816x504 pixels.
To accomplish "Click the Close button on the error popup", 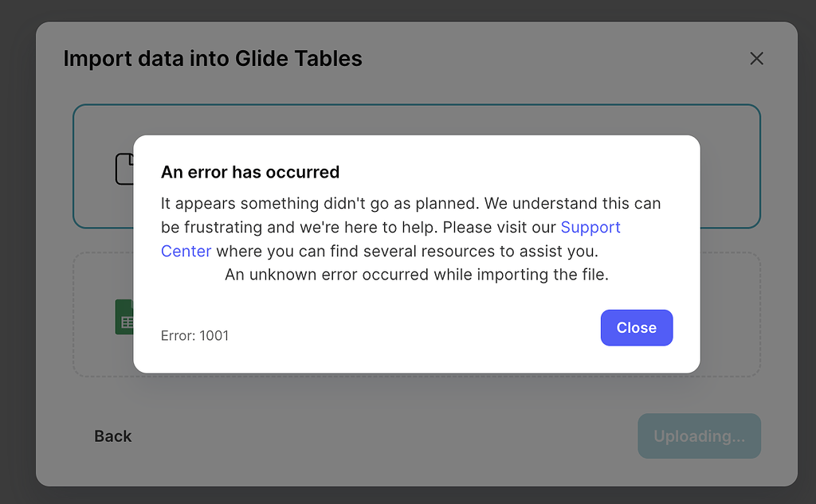I will [x=636, y=327].
